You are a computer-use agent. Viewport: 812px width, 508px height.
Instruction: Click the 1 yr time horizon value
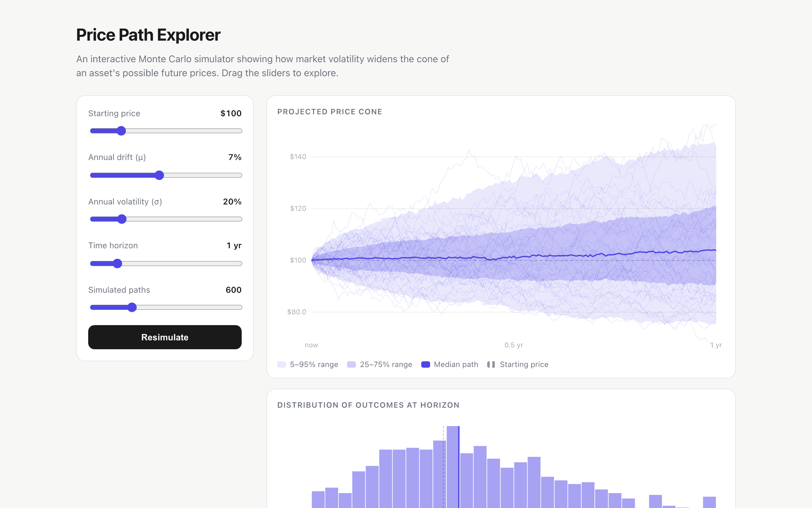(234, 246)
